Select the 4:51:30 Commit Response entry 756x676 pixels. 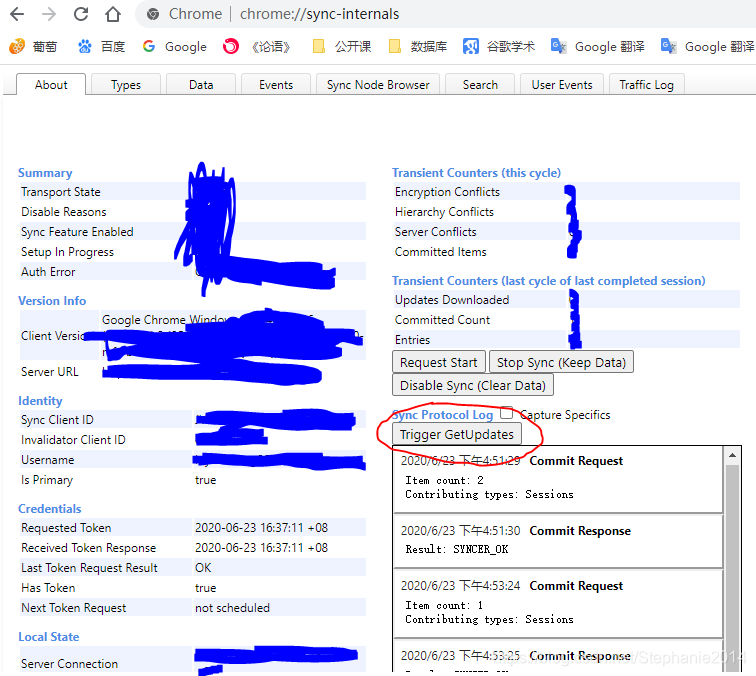pyautogui.click(x=558, y=541)
